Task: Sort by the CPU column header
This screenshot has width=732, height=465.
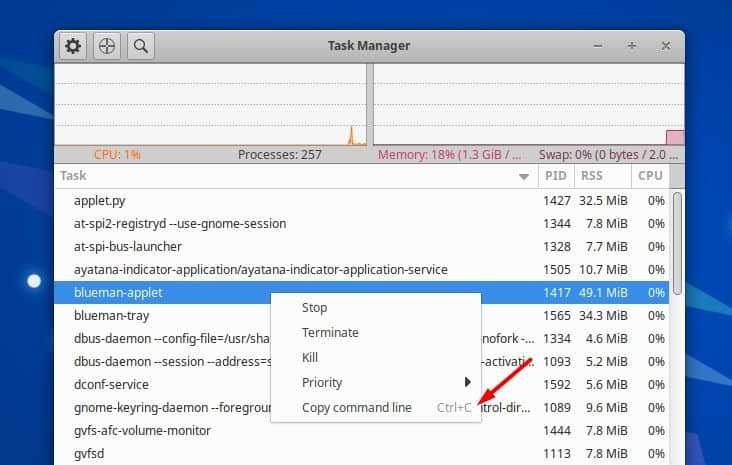Action: pyautogui.click(x=650, y=176)
